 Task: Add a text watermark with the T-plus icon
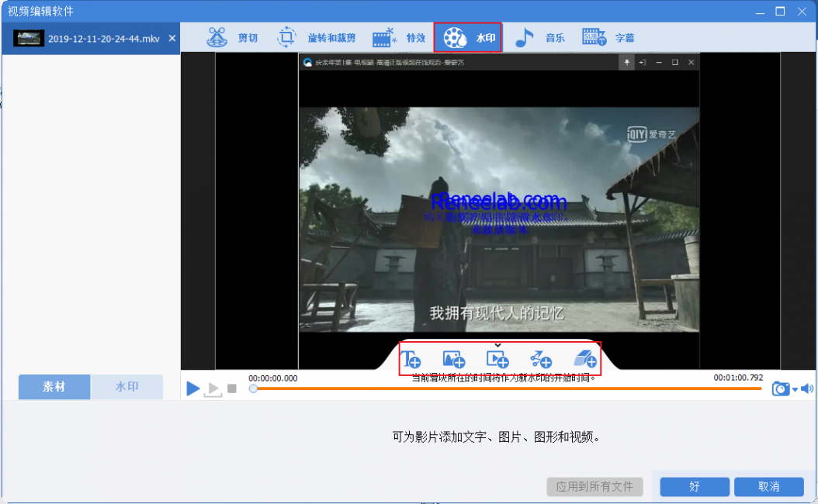[x=411, y=359]
